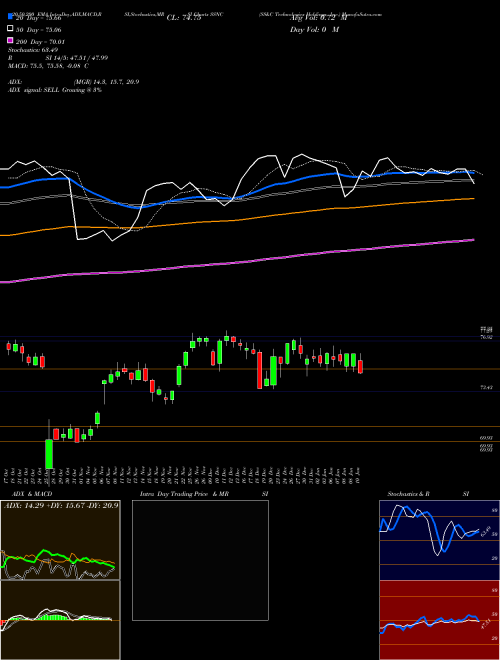Click the 'ADX: 14.29 +DY: 15.67 -DY: 20.9' readout
500x660 pixels.
tap(61, 505)
